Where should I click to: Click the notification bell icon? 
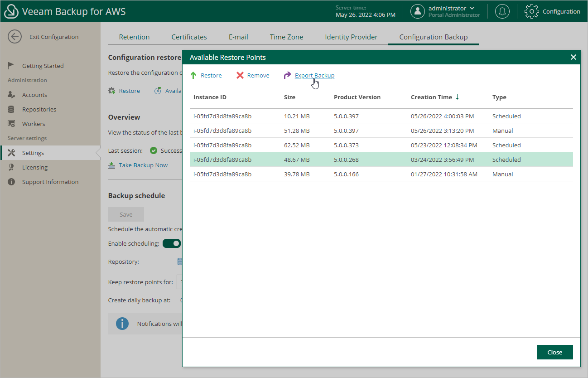coord(502,11)
